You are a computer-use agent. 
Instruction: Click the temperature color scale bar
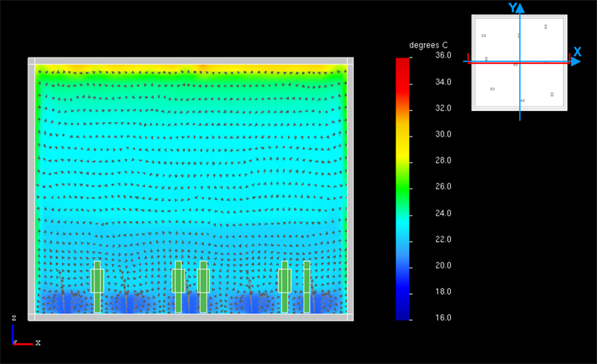click(402, 189)
